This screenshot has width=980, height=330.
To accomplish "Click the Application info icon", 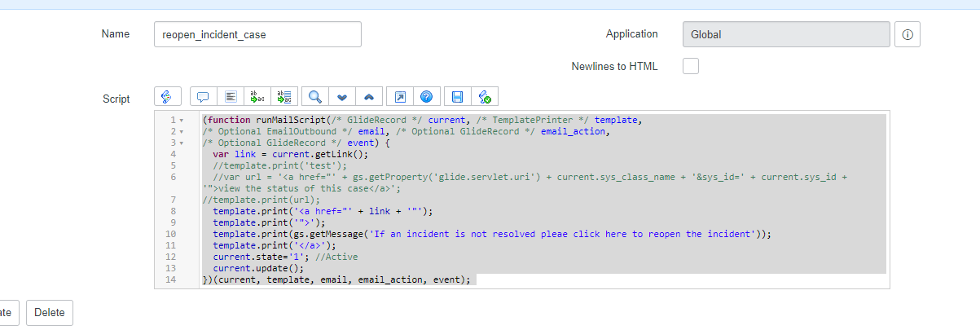I will 907,34.
